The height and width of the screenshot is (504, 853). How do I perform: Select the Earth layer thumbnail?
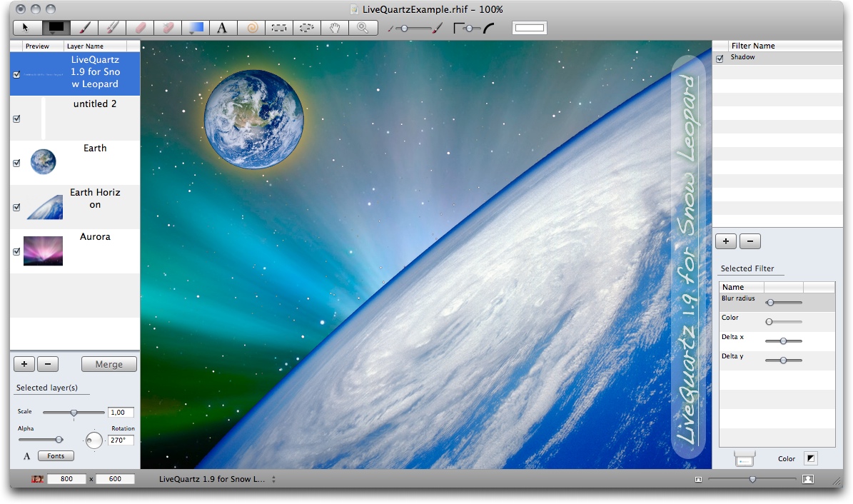[x=43, y=161]
